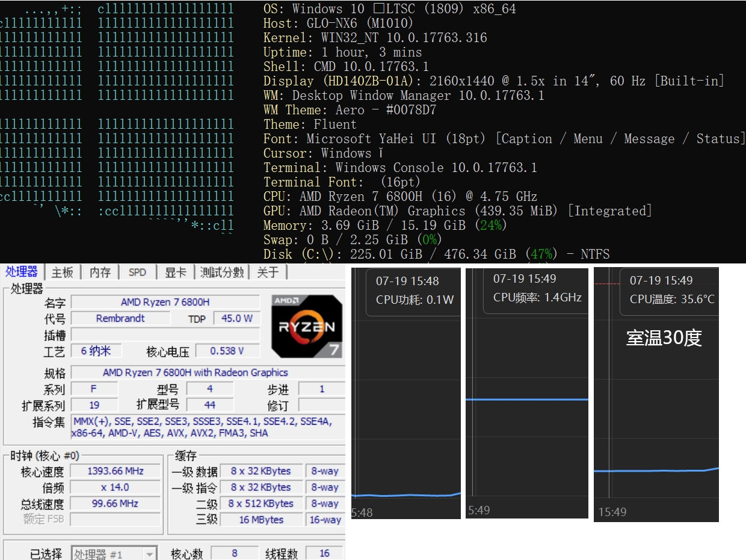Click the CPU temperature graph line
The width and height of the screenshot is (746, 560).
tap(656, 470)
